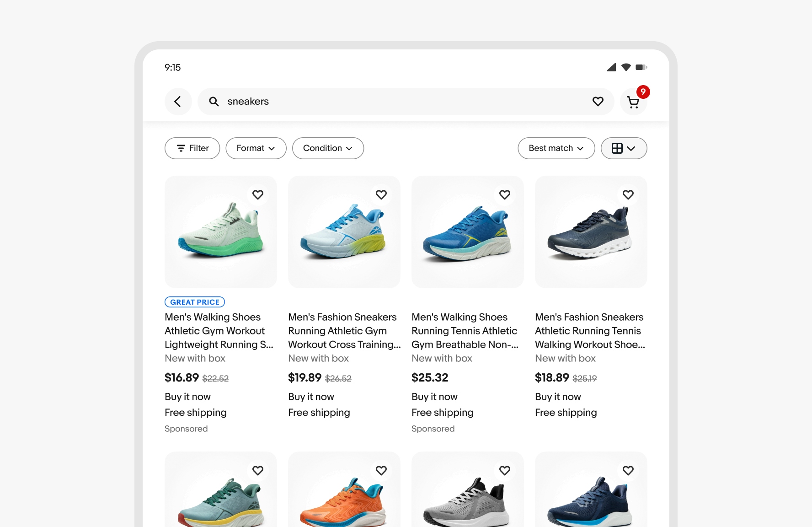Favorite the light blue and yellow sneaker
This screenshot has height=527, width=812.
[381, 195]
